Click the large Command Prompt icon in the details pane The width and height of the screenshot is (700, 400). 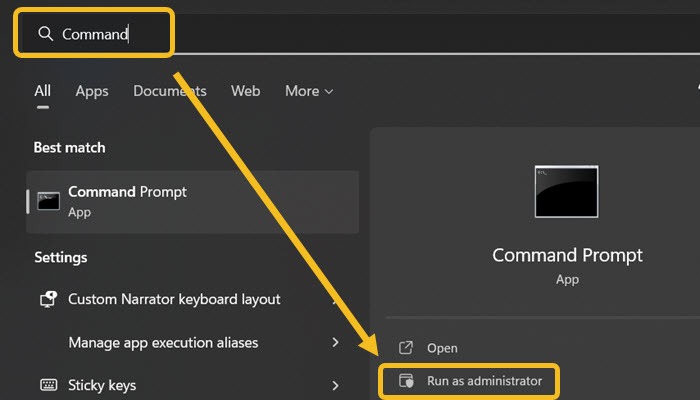[566, 192]
